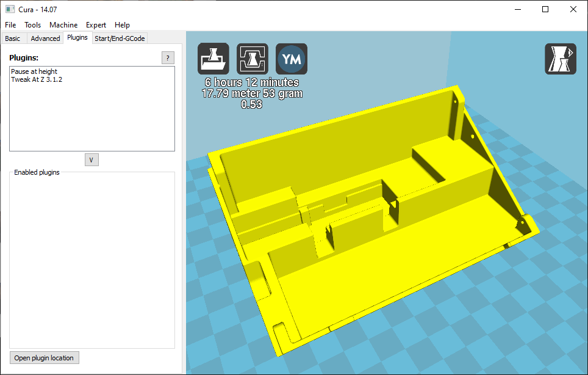Open the Expert menu
588x375 pixels.
[x=96, y=25]
